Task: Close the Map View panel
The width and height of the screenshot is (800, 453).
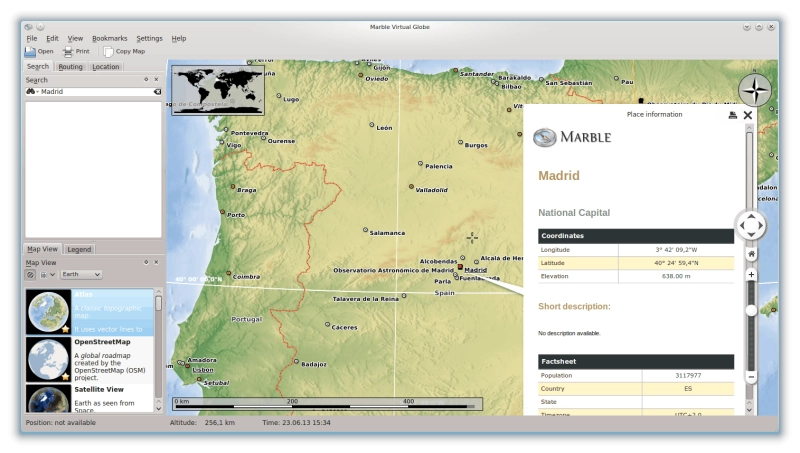Action: tap(156, 262)
